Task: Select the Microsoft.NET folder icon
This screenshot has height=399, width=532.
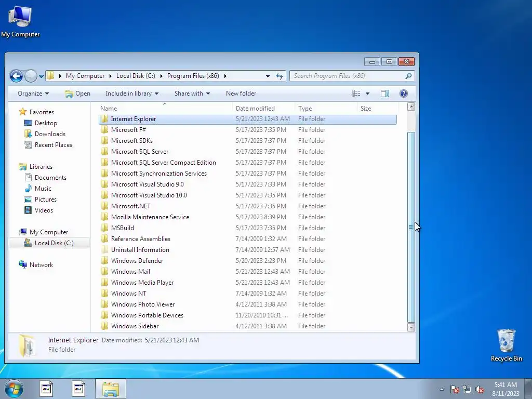Action: tap(105, 206)
